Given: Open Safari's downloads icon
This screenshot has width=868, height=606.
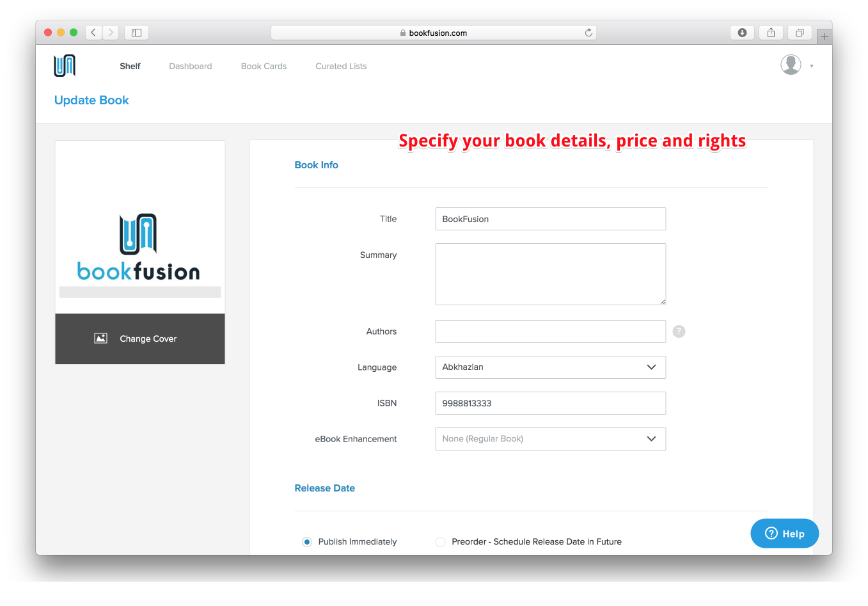Looking at the screenshot, I should click(742, 33).
